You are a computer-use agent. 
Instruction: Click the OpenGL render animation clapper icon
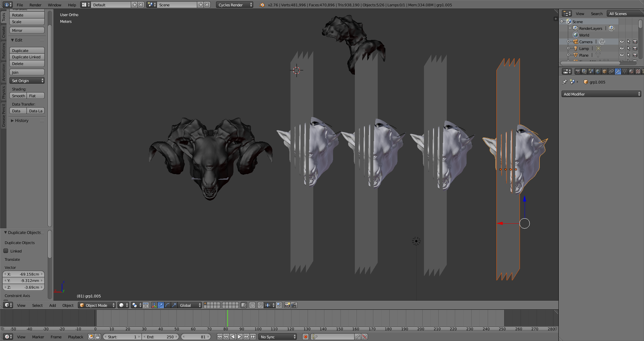coord(294,305)
